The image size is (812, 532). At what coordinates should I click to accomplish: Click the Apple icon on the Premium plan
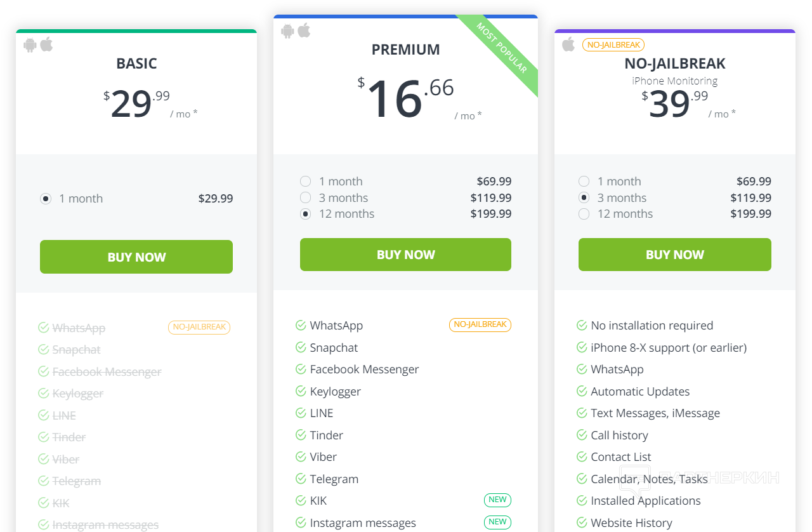(x=304, y=30)
